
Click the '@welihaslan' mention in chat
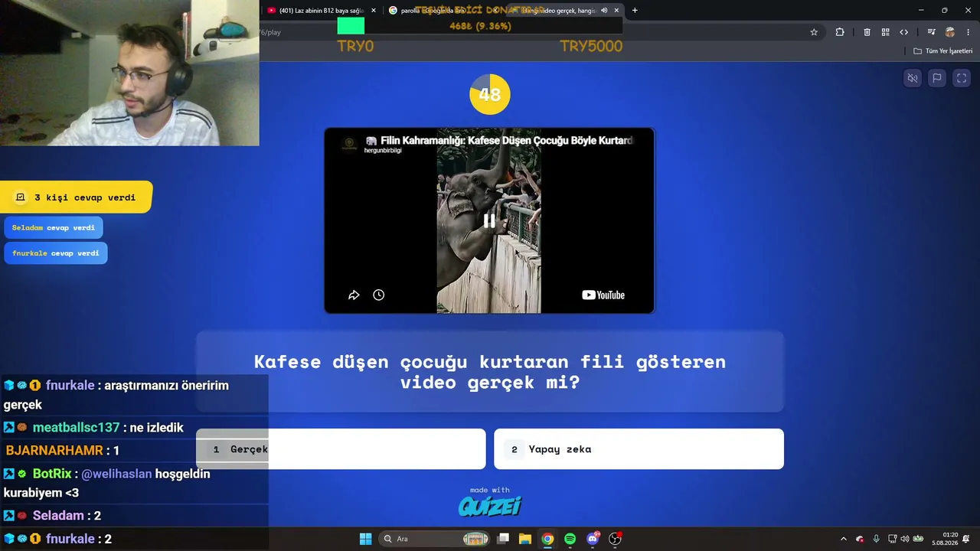tap(116, 474)
